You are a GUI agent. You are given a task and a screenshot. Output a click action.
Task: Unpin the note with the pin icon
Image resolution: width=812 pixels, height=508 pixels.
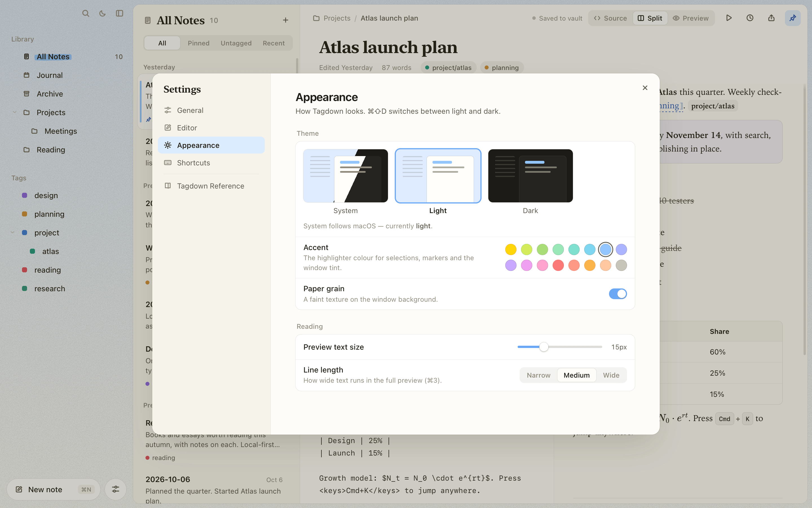point(793,18)
